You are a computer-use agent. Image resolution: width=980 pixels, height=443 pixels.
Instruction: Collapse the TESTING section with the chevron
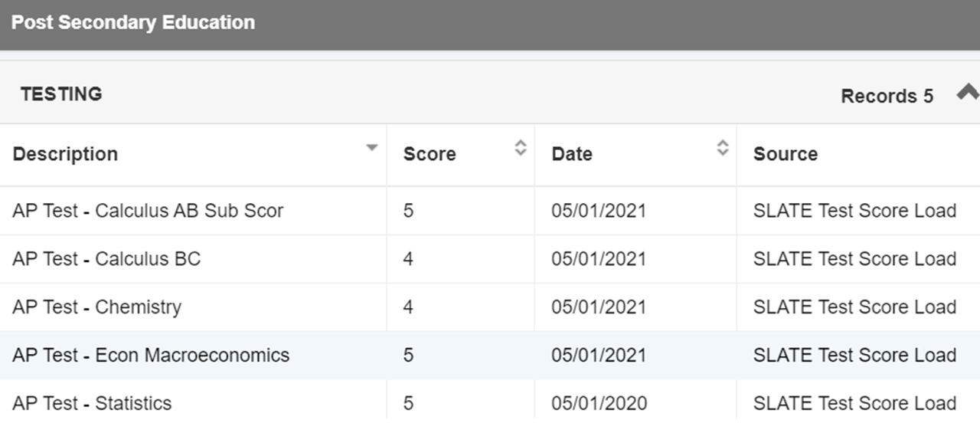(x=968, y=93)
